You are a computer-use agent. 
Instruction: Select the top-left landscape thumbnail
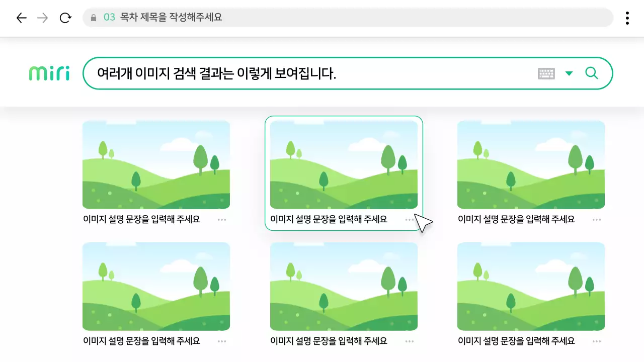[156, 164]
